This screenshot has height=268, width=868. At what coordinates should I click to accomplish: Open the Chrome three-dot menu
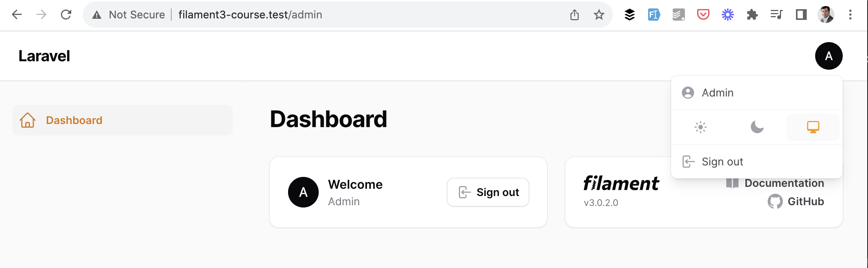click(850, 15)
